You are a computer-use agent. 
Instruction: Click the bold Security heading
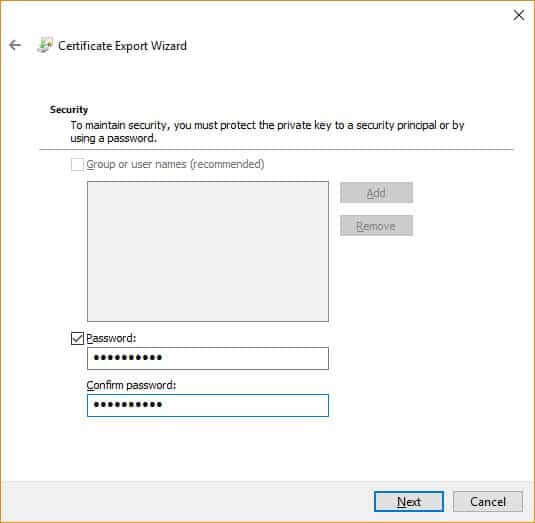tap(69, 110)
